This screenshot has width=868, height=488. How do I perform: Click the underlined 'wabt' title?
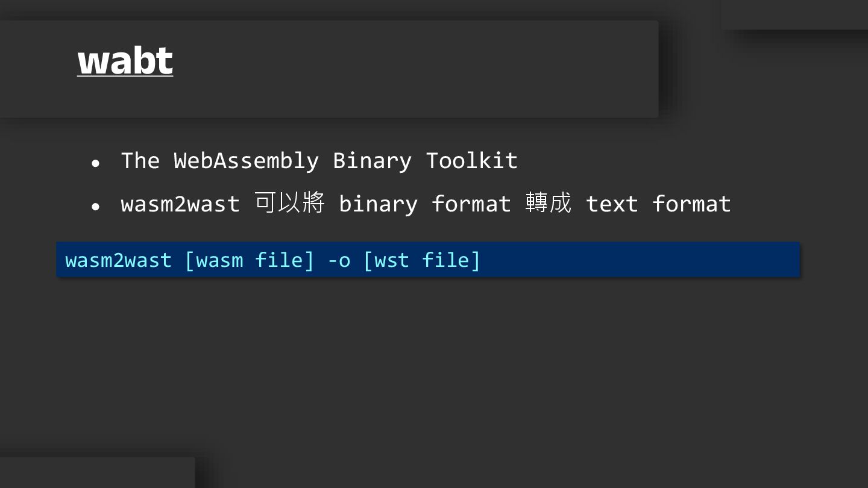click(x=125, y=61)
